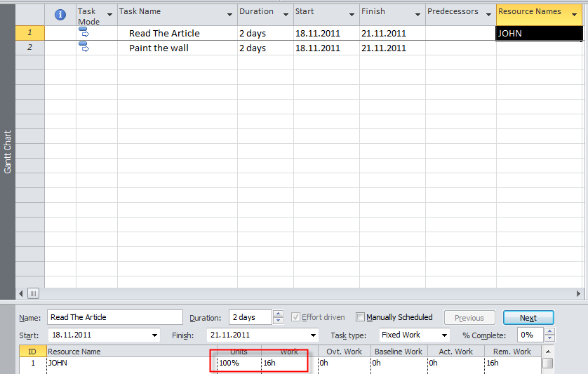Toggle the Effort driven checkbox
Viewport: 588px width, 374px height.
pos(295,317)
